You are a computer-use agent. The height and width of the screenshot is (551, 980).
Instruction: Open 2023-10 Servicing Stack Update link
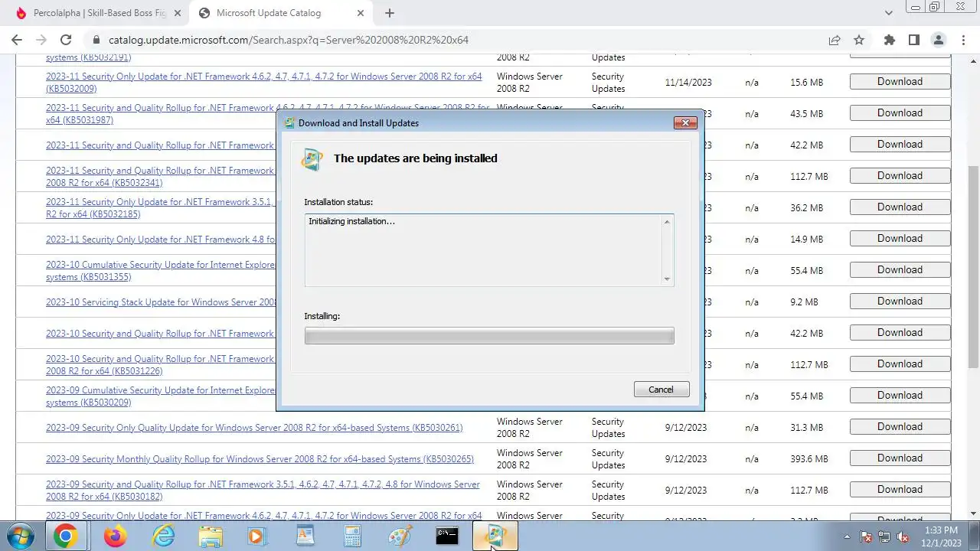pos(161,302)
